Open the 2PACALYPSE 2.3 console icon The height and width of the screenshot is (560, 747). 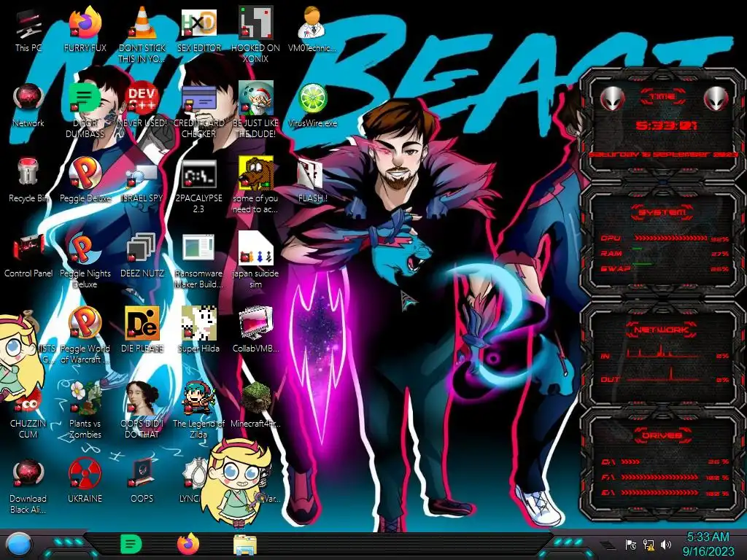point(198,174)
